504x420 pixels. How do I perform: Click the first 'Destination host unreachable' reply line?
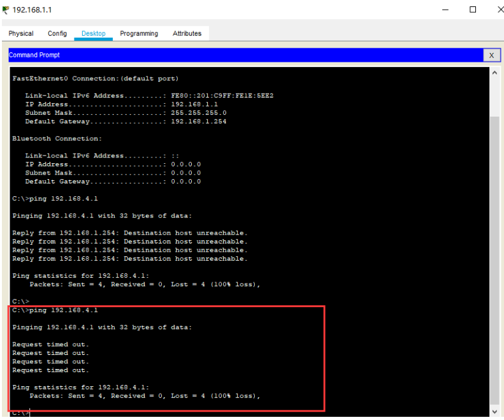[130, 233]
